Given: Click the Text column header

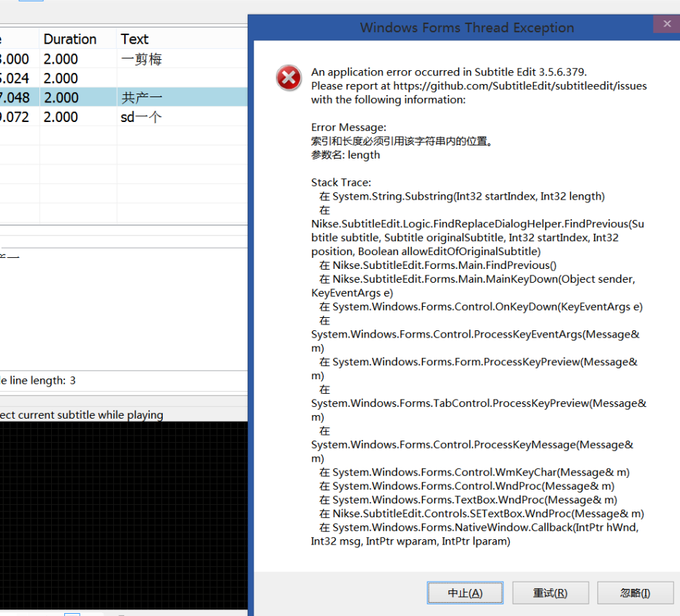Looking at the screenshot, I should point(182,39).
